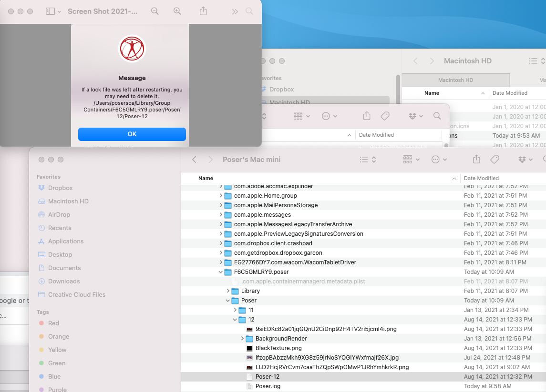Expand EG27766DY7.com.wacom.WacomTabletDriver folder
The height and width of the screenshot is (392, 546).
[221, 262]
